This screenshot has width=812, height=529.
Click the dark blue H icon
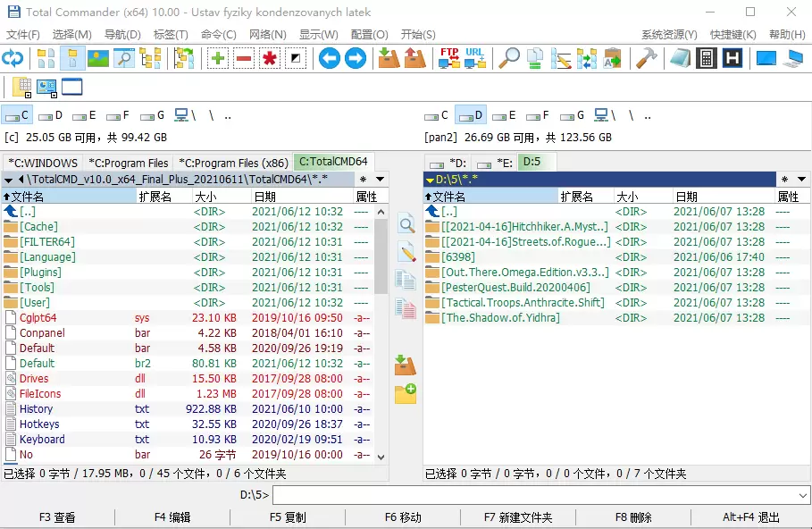tap(732, 58)
